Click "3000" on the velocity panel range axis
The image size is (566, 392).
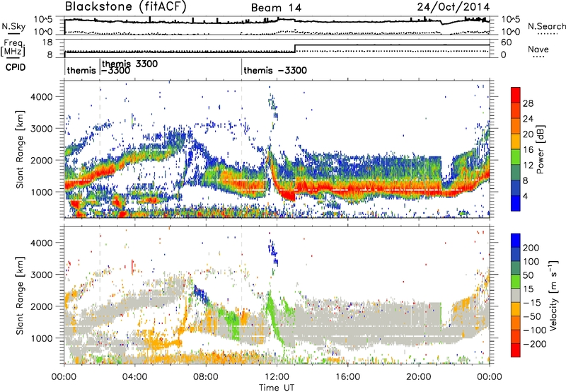41,275
